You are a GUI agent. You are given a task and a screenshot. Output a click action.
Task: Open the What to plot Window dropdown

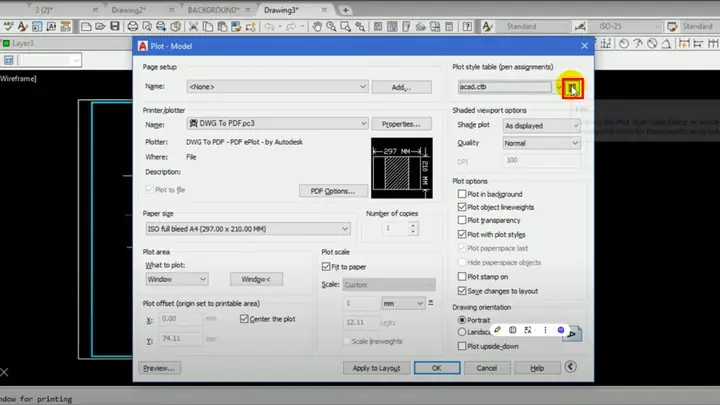[177, 279]
